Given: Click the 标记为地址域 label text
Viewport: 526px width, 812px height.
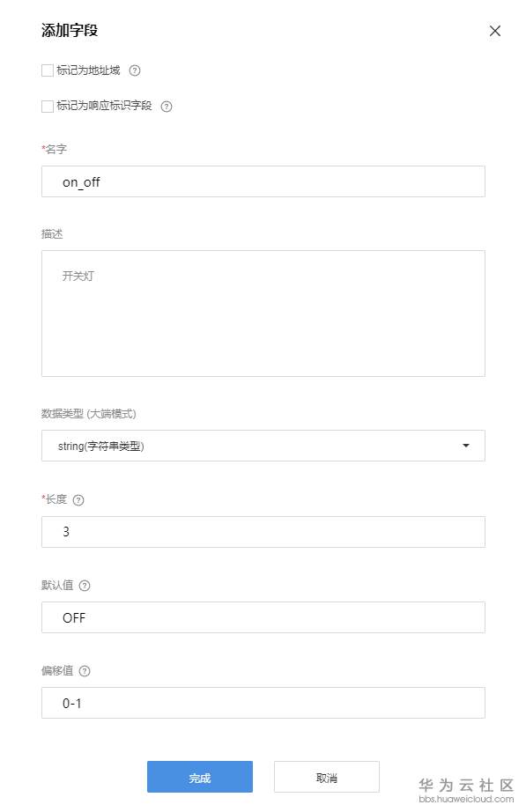Looking at the screenshot, I should click(x=88, y=70).
